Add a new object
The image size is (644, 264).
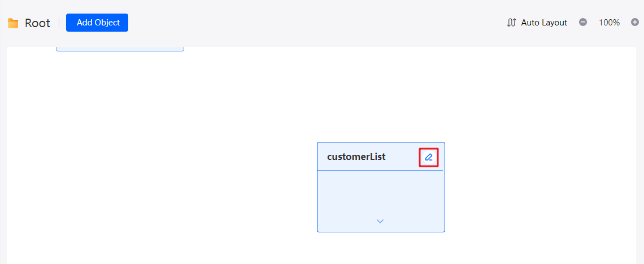[97, 23]
